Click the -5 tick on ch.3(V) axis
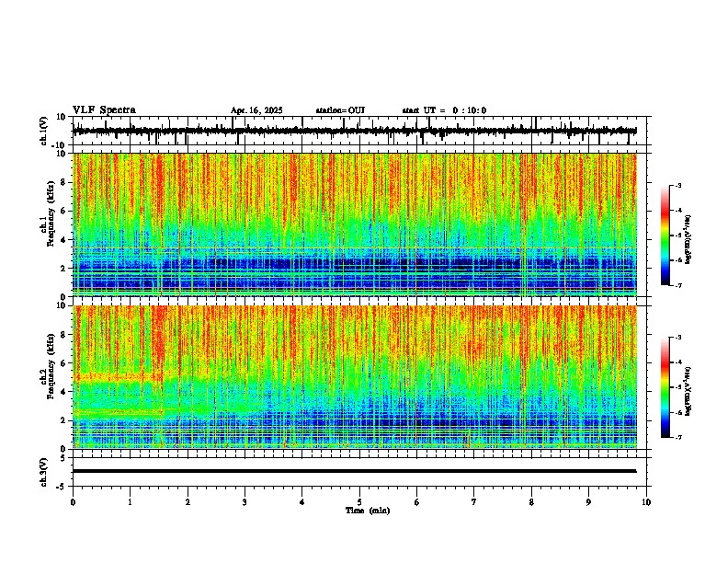The width and height of the screenshot is (728, 563). (x=62, y=487)
